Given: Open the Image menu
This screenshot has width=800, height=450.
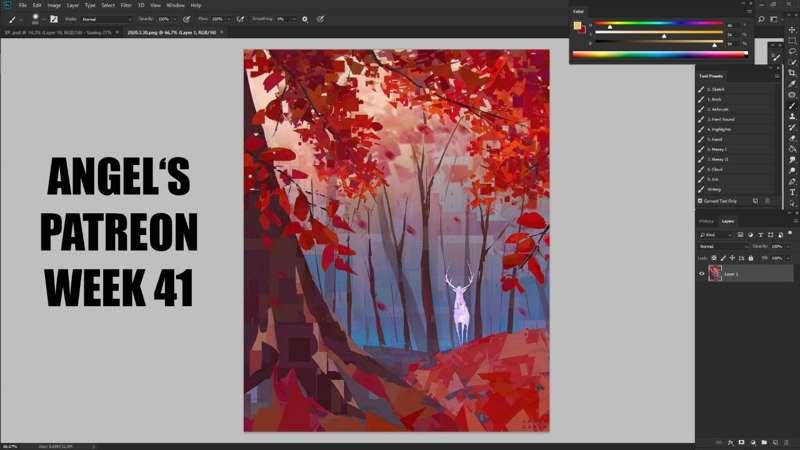Looking at the screenshot, I should [x=54, y=5].
